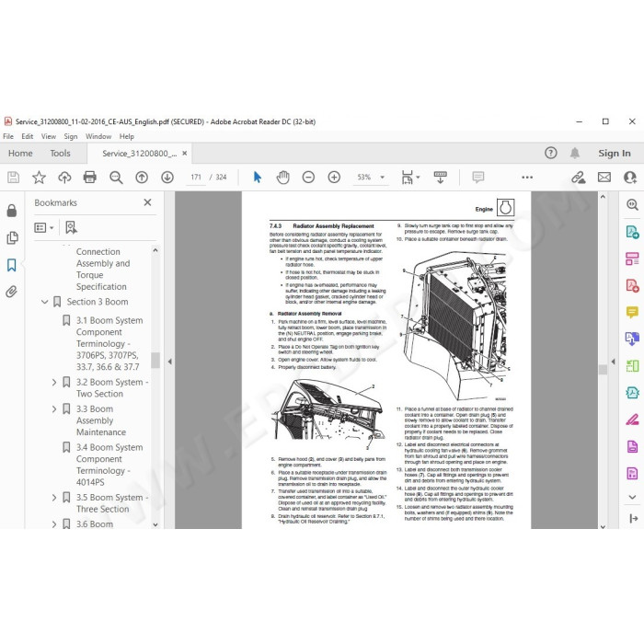
Task: Open the notifications bell
Action: (575, 154)
